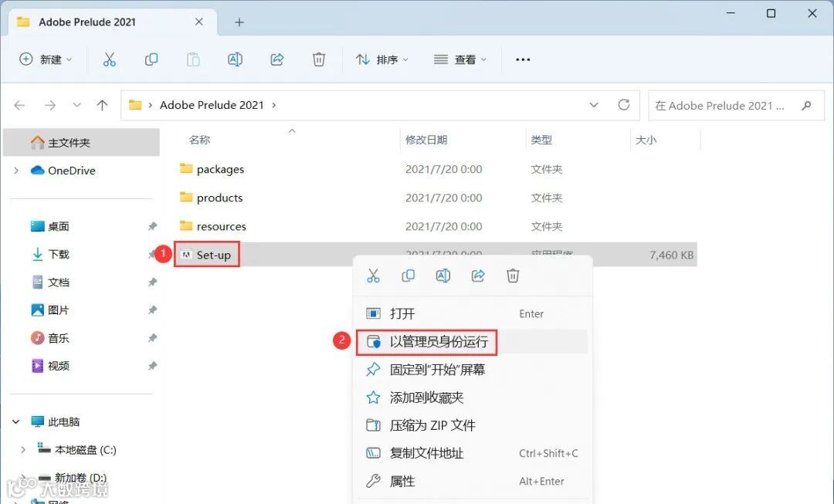Screen dimensions: 834x504
Task: Click the context menu Copy icon
Action: 408,276
